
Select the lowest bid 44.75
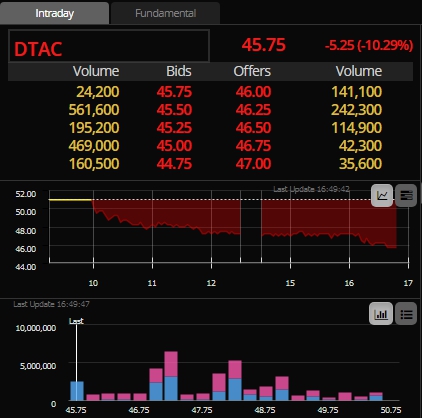click(174, 164)
